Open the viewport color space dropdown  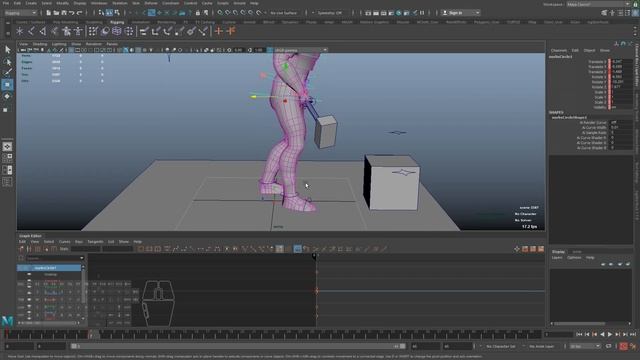[300, 50]
